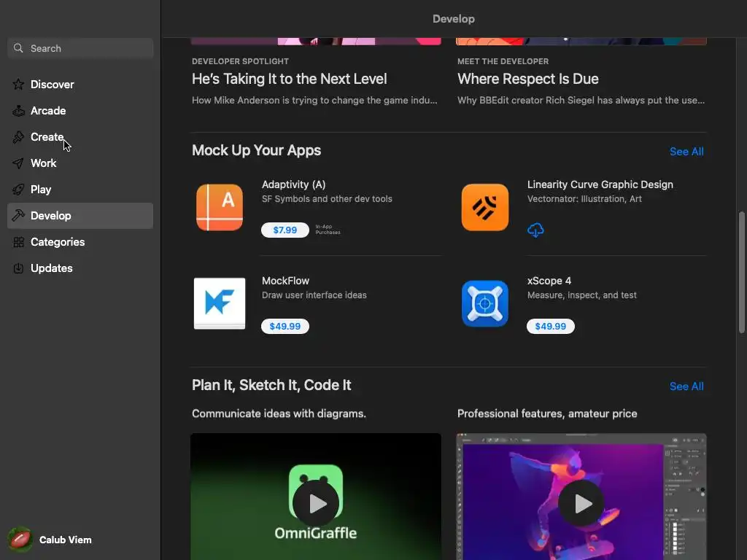
Task: Open the MockFlow app icon
Action: 219,304
